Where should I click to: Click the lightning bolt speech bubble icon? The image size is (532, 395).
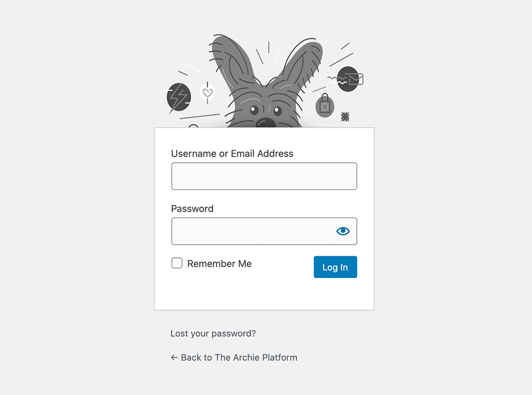179,97
